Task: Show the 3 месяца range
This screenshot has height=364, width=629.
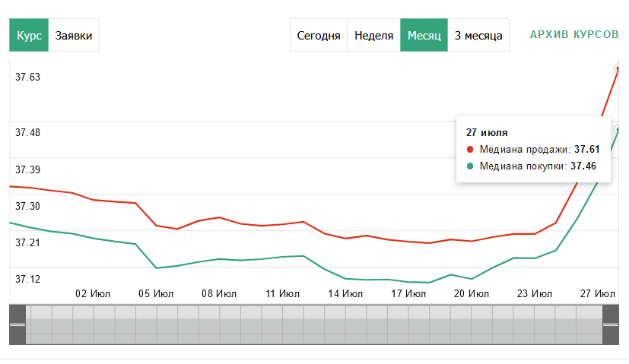Action: tap(478, 36)
